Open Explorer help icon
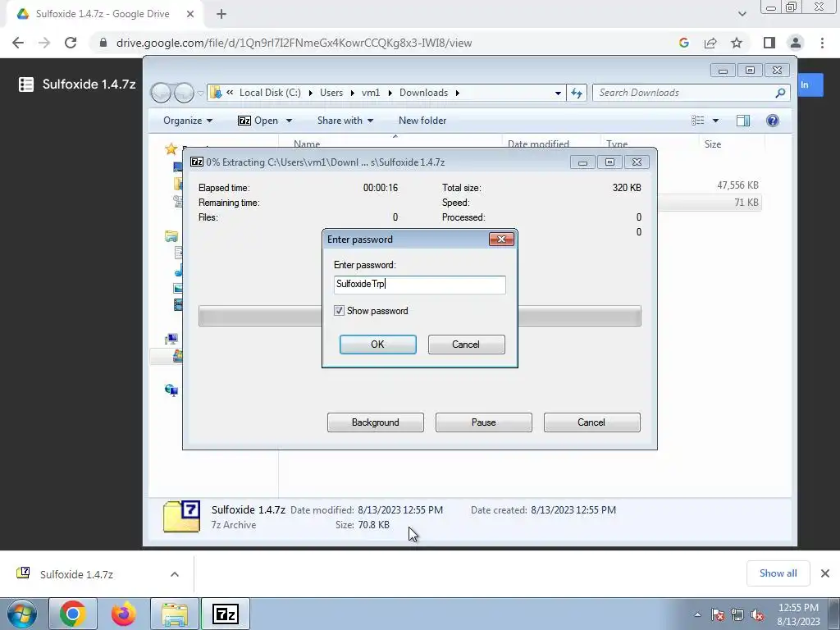Screen dimensions: 840x630 click(x=773, y=121)
